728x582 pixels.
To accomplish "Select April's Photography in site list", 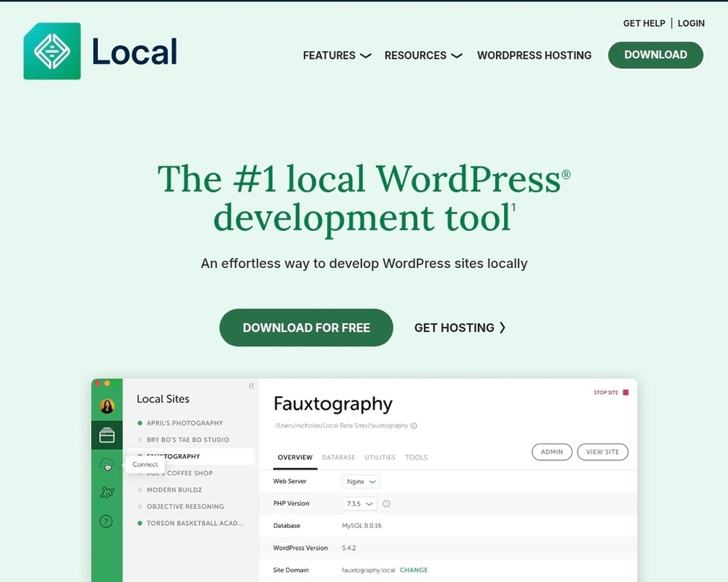I will (185, 423).
